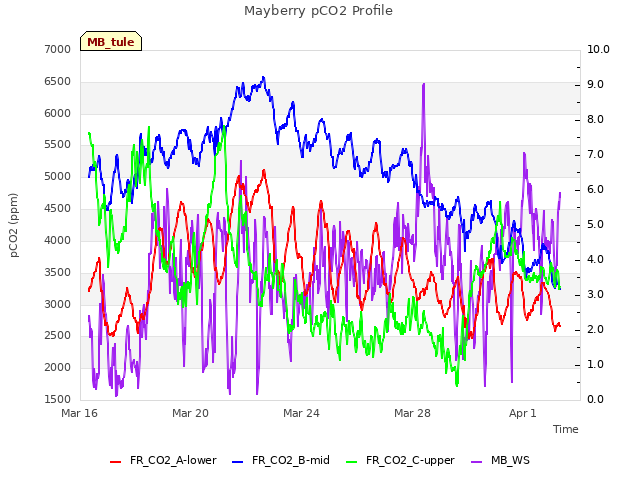
Task: Select the FR_CO2_B-mid legend entry
Action: click(281, 460)
